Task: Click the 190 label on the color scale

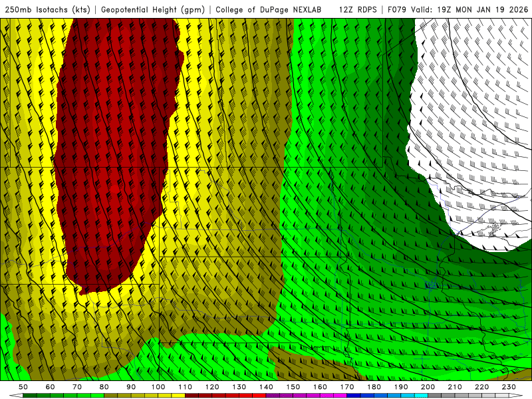Action: [x=401, y=387]
